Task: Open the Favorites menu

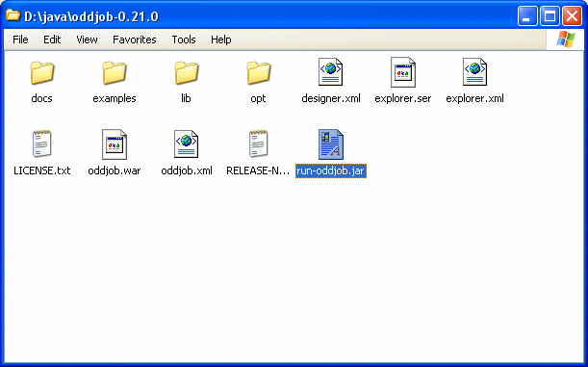Action: point(135,39)
